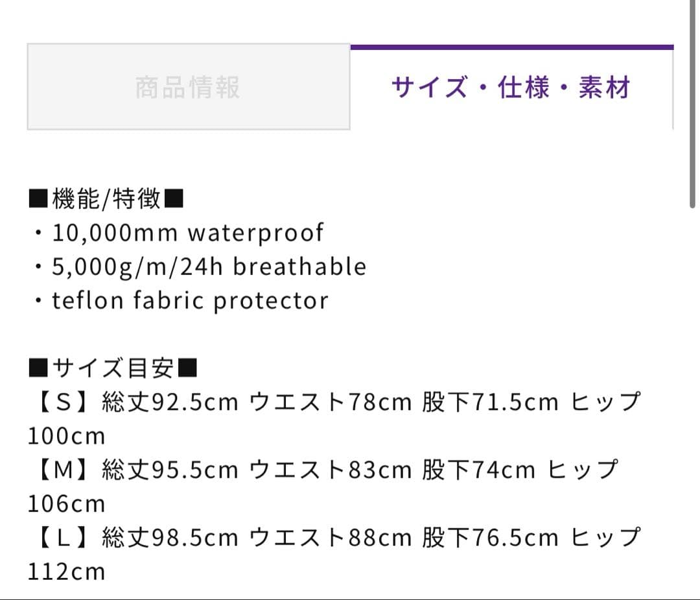This screenshot has width=700, height=600.
Task: Select the サイズ・仕様・素材 tab
Action: point(511,88)
